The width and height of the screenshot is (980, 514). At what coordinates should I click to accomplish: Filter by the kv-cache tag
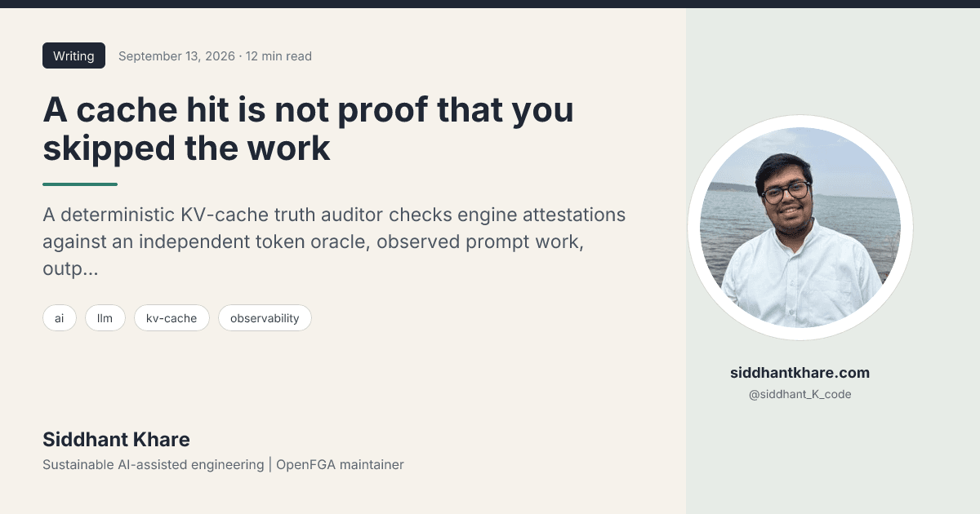[171, 318]
